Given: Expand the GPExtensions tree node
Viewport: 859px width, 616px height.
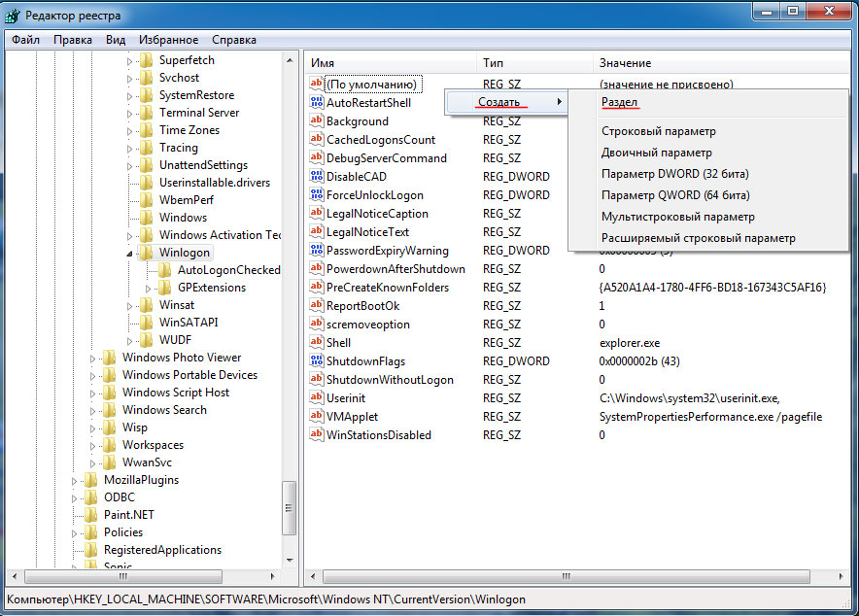Looking at the screenshot, I should [148, 289].
